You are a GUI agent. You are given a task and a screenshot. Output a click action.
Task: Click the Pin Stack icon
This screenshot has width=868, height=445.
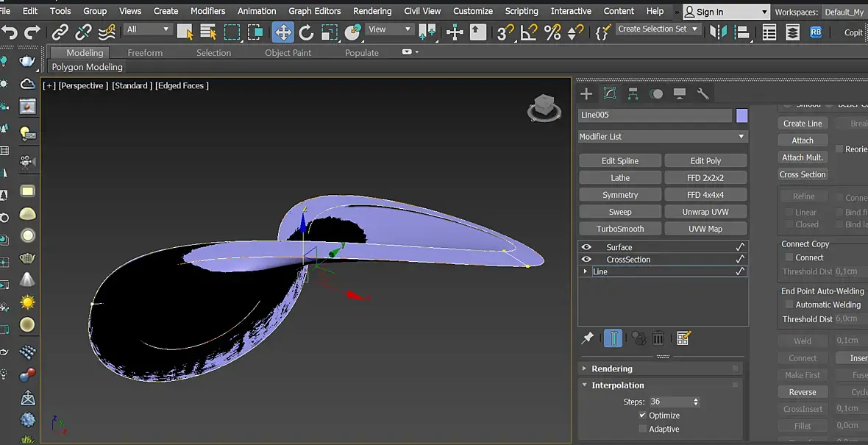pos(587,338)
